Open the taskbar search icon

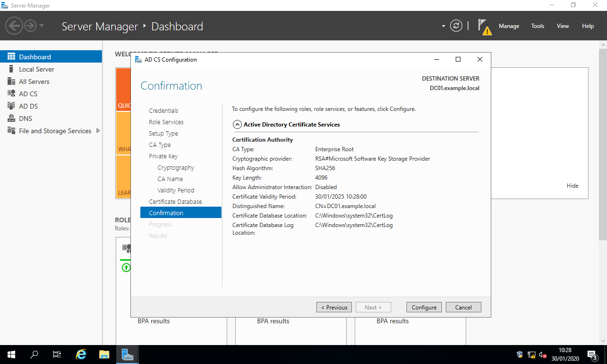click(34, 354)
